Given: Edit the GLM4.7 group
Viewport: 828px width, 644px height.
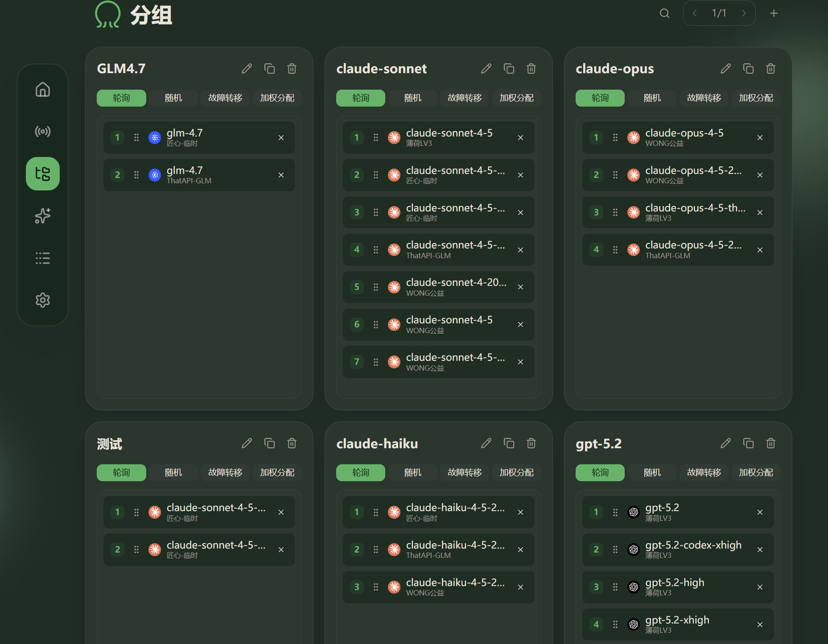Looking at the screenshot, I should click(x=247, y=69).
